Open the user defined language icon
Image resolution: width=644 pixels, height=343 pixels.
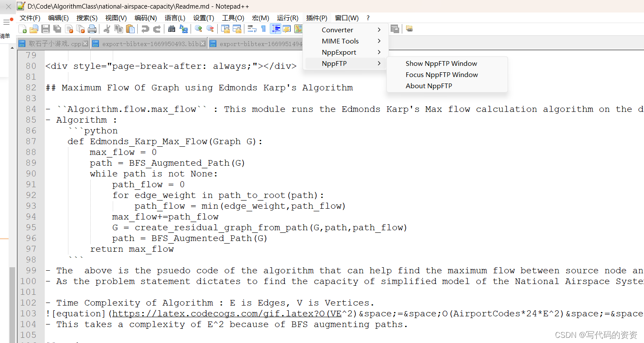(287, 29)
